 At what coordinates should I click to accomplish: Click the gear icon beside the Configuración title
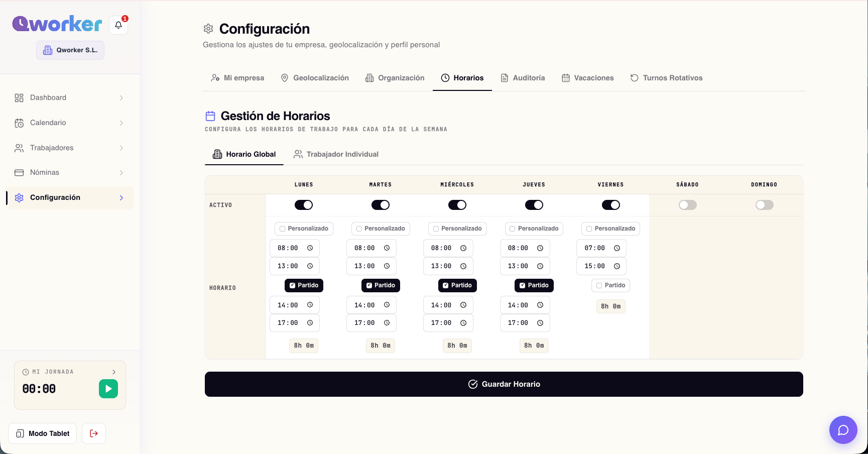(x=208, y=29)
